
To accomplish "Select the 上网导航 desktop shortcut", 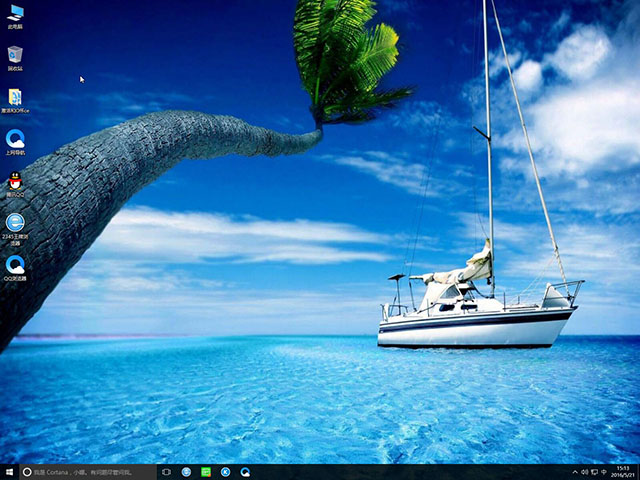I will (x=15, y=140).
